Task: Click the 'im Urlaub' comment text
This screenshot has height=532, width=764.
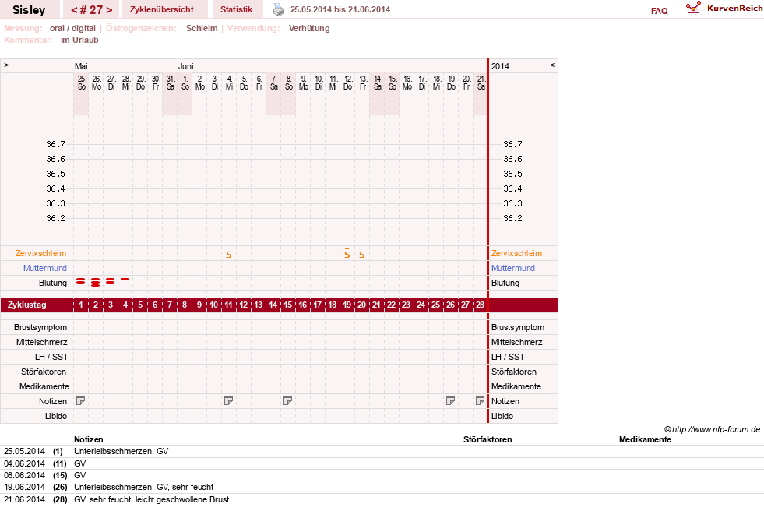Action: 79,40
